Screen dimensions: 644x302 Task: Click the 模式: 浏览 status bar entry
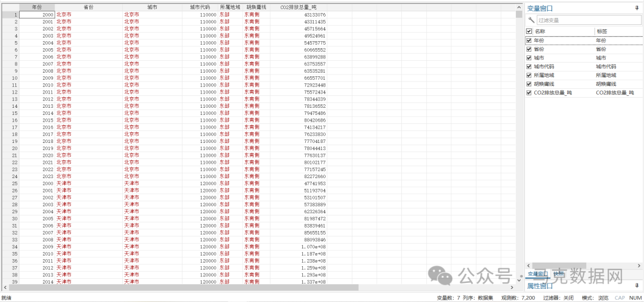tap(595, 297)
